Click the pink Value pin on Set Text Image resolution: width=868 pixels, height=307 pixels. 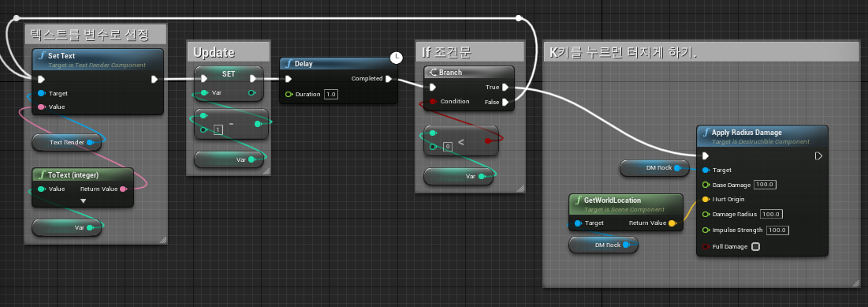pyautogui.click(x=42, y=107)
